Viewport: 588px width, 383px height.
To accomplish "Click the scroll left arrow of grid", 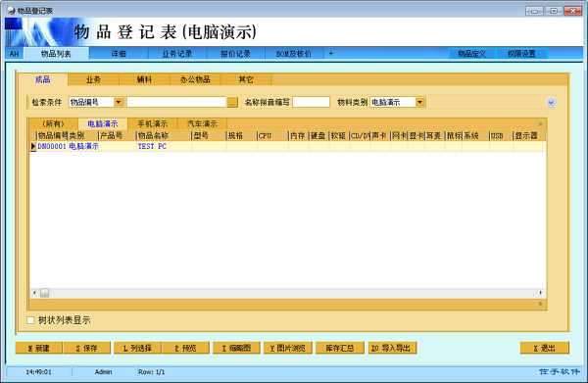I will coord(34,293).
